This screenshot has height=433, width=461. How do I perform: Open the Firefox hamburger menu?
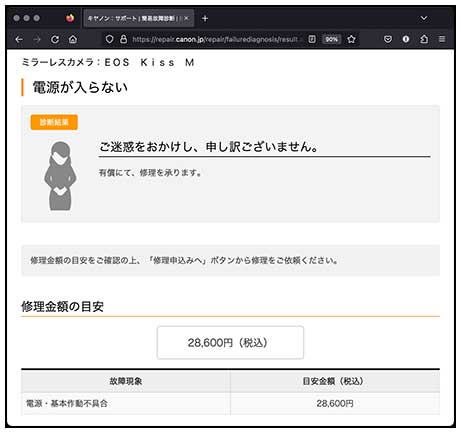coord(442,39)
